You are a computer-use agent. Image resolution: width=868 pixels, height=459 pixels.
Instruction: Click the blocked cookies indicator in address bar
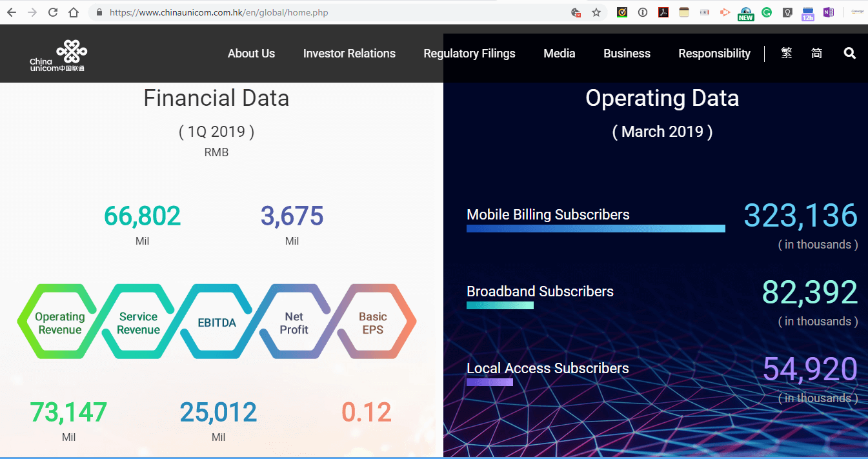[576, 12]
